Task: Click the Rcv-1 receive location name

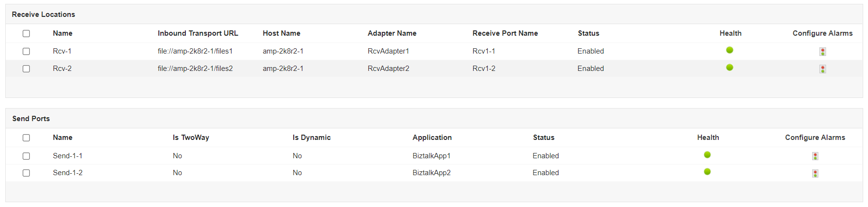Action: pos(62,51)
